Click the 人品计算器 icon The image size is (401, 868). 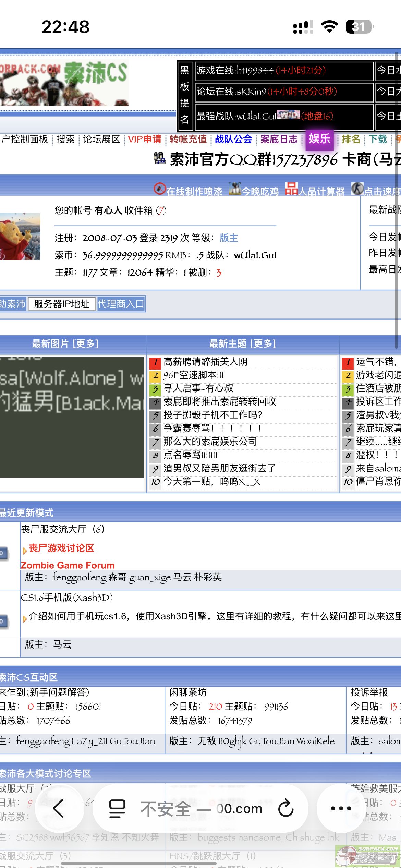(x=291, y=189)
